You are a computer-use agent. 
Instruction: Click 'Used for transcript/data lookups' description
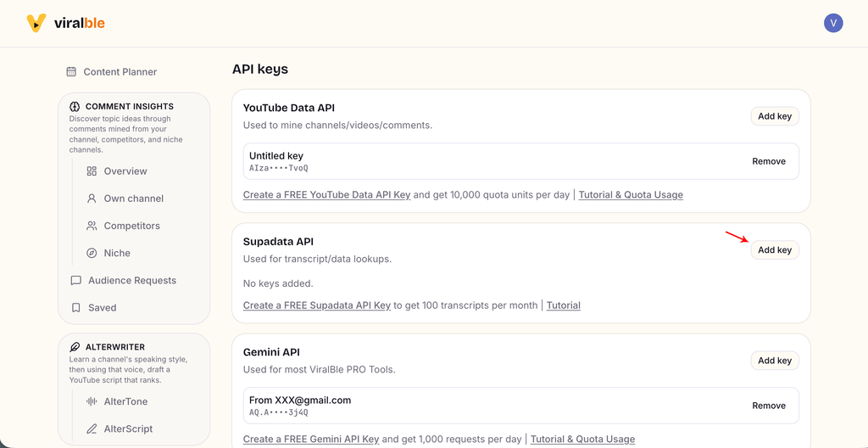[x=317, y=259]
